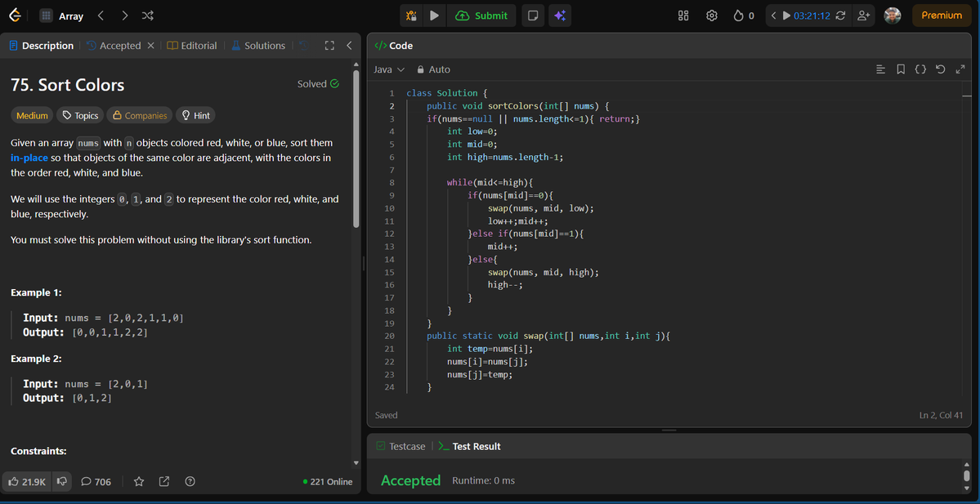Open the 706 comments
This screenshot has width=980, height=504.
96,481
